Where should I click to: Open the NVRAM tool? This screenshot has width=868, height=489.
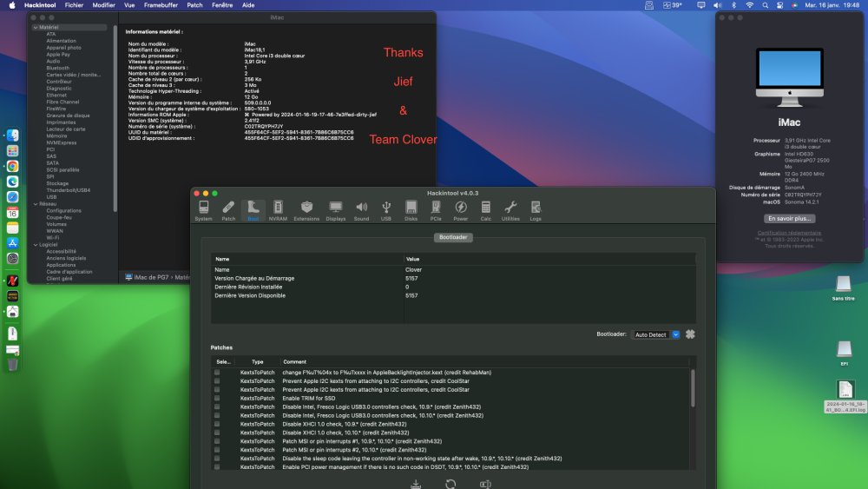[x=278, y=211]
